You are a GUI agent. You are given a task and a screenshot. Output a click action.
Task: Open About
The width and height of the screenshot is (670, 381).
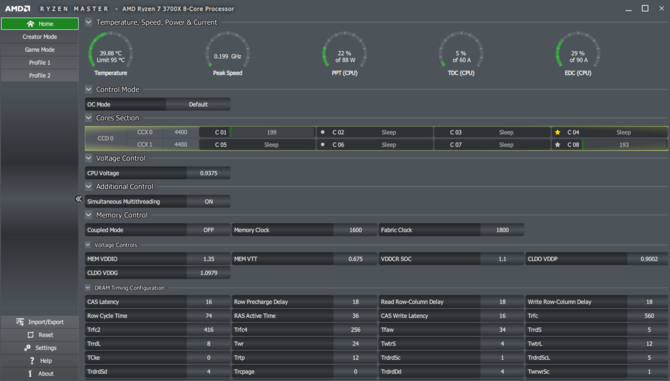point(40,373)
